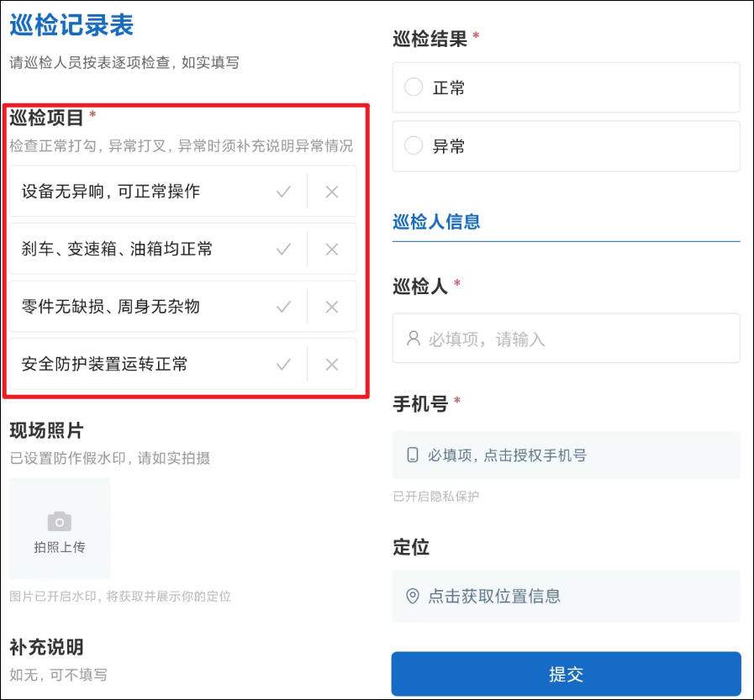
Task: Click the camera icon to upload photo
Action: pos(59,522)
